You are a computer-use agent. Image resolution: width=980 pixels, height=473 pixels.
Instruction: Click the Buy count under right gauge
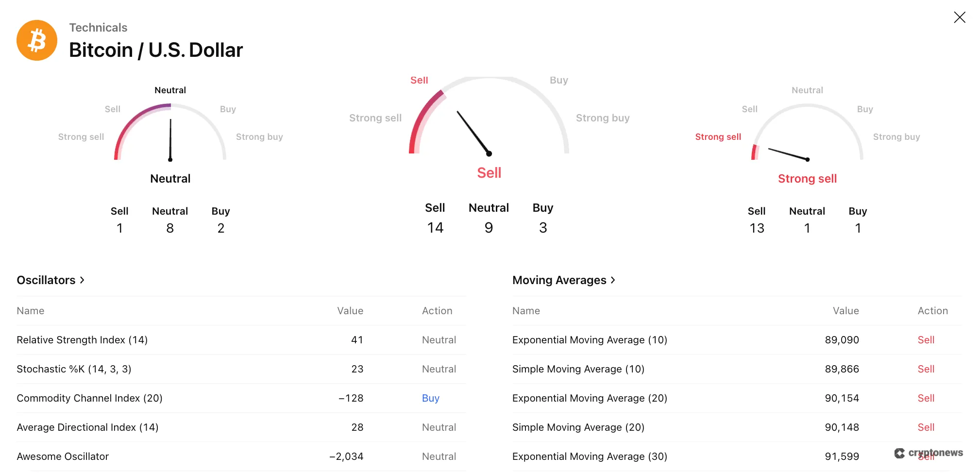pos(858,227)
